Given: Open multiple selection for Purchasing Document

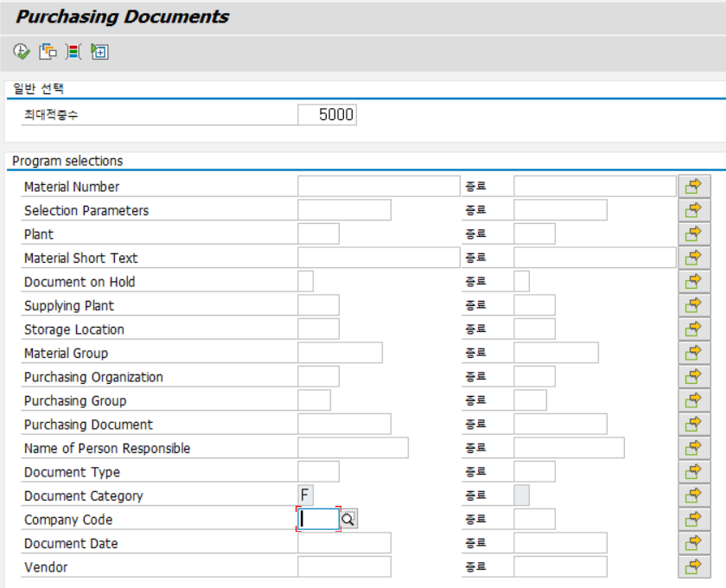Looking at the screenshot, I should point(694,424).
